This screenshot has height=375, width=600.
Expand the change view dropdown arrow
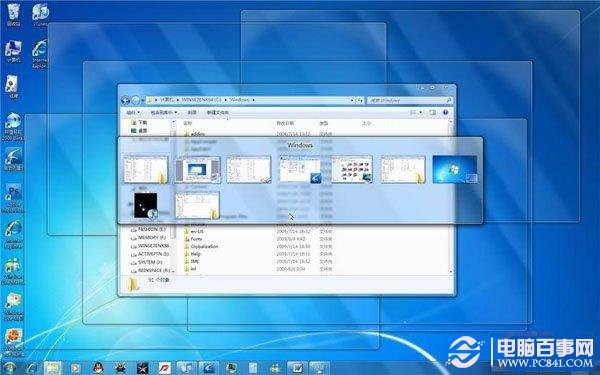(421, 112)
